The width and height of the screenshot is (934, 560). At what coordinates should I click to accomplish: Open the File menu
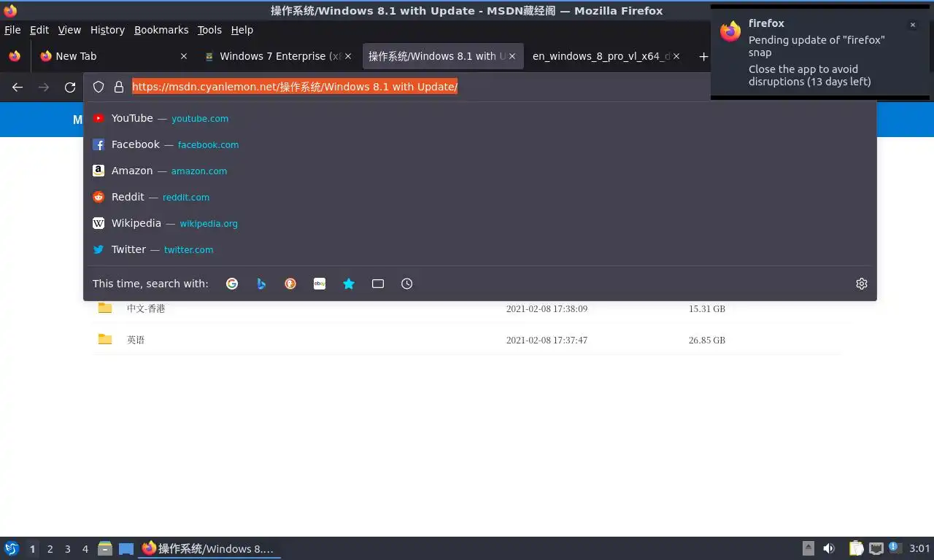(x=12, y=30)
